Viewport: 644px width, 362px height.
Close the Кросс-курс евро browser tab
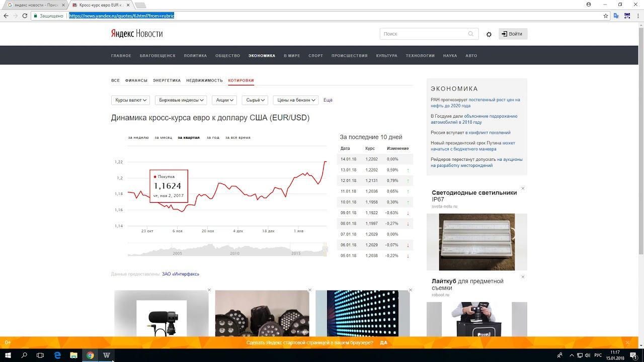(x=128, y=5)
